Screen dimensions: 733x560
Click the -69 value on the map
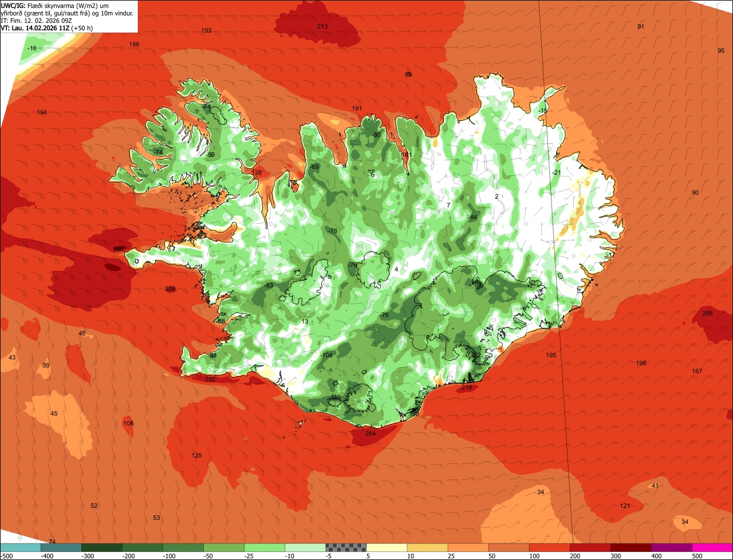[x=314, y=167]
